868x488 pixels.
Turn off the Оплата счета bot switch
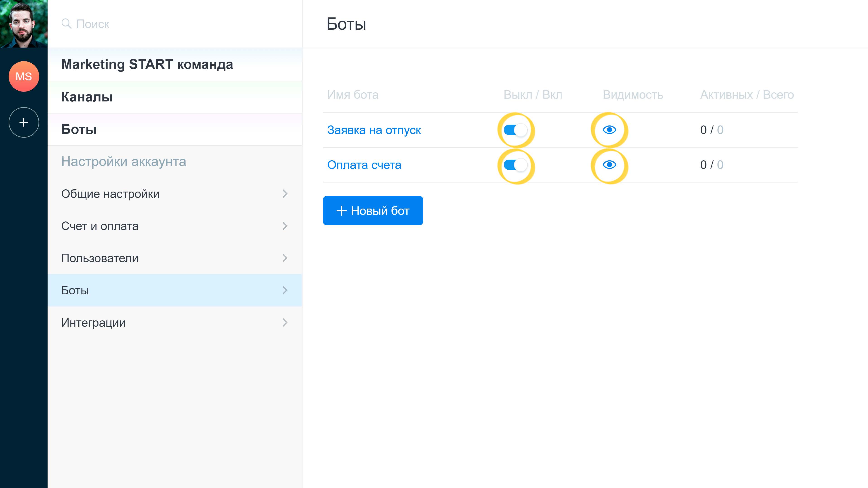[515, 165]
